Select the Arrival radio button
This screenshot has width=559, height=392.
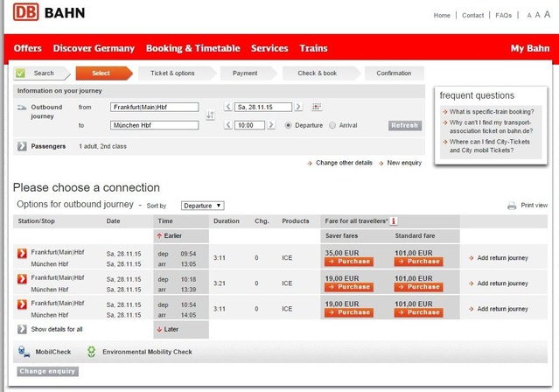coord(332,125)
